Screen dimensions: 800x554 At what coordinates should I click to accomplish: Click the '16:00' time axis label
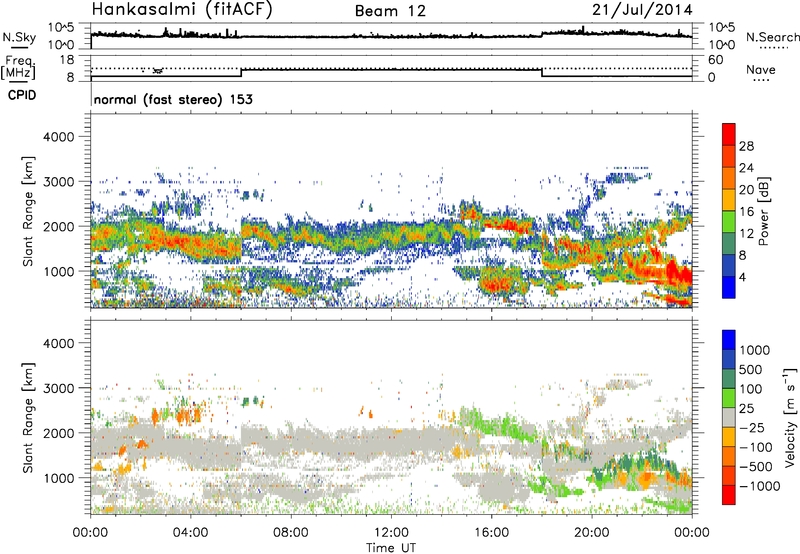point(491,533)
